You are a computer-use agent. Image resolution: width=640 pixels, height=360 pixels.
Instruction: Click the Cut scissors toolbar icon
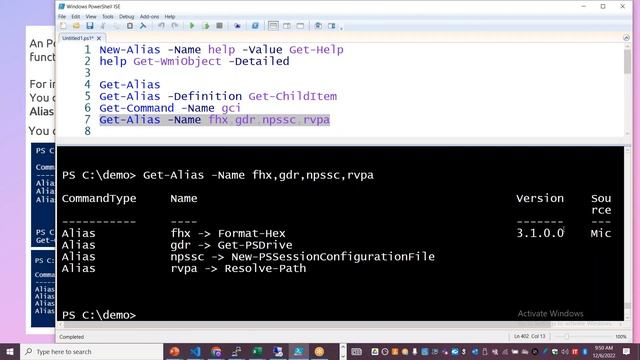coord(103,26)
